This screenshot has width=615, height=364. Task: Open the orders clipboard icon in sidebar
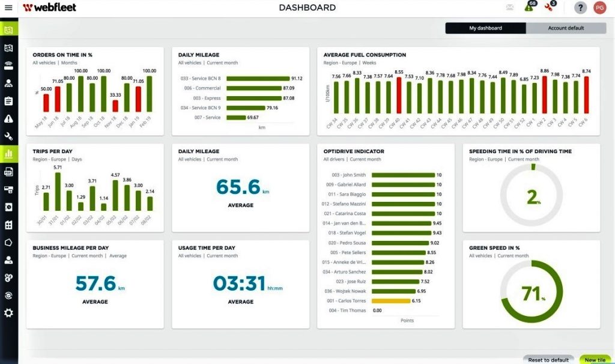pos(8,101)
